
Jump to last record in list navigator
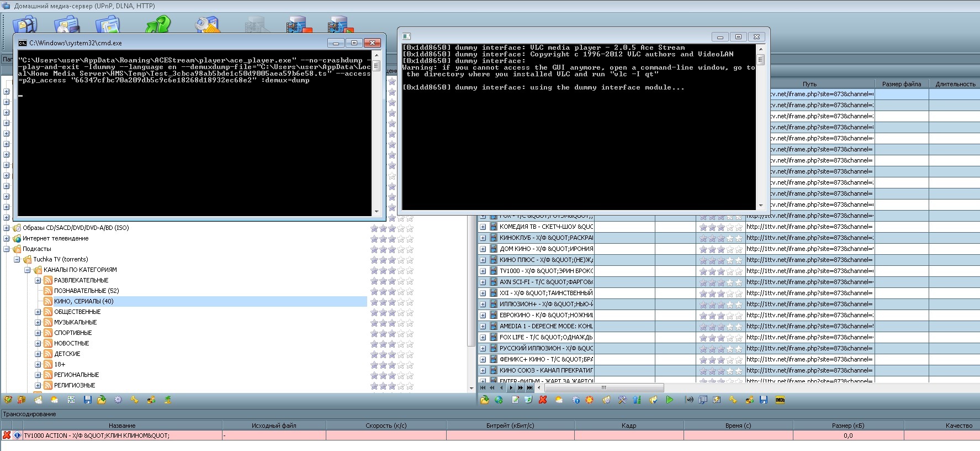530,388
